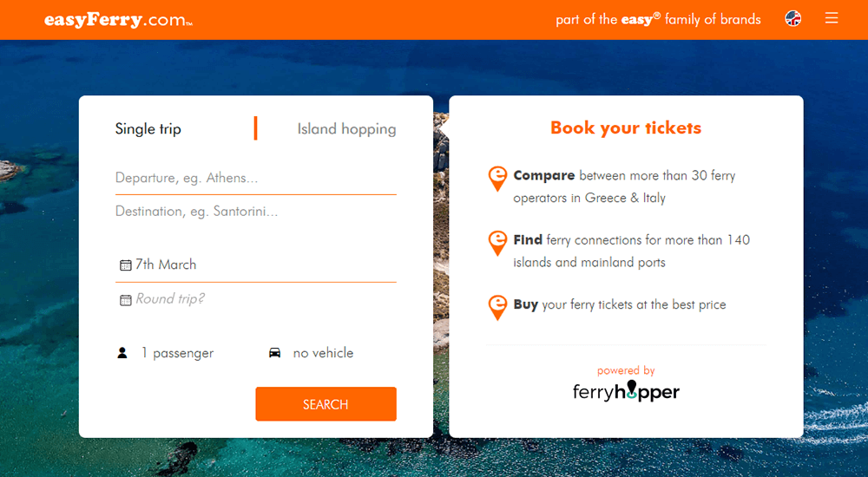Click the calendar icon beside 7th March
868x477 pixels.
[126, 265]
